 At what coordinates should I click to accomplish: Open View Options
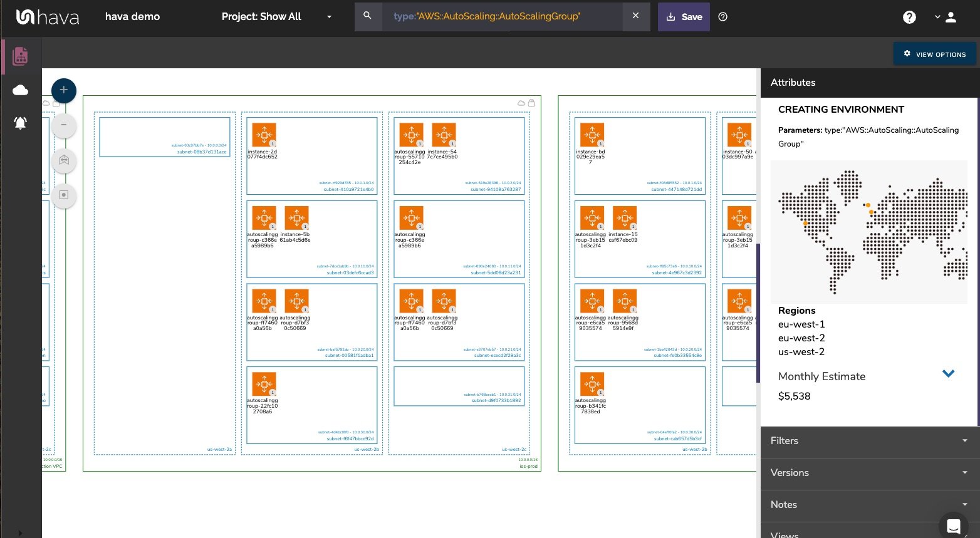(935, 54)
